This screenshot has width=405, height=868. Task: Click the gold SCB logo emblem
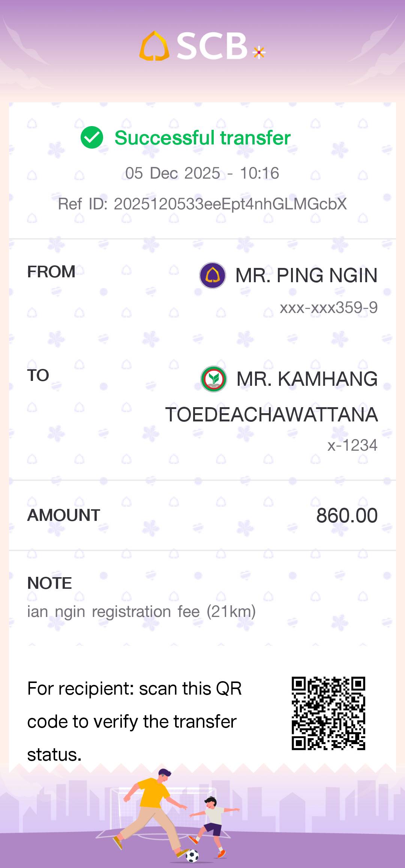click(x=154, y=46)
